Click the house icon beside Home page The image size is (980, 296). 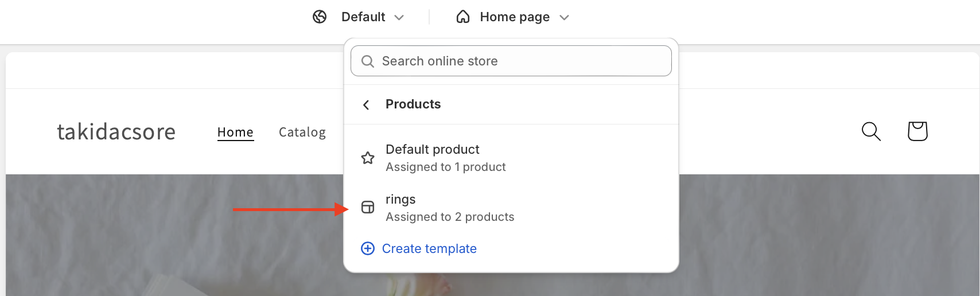(x=463, y=17)
